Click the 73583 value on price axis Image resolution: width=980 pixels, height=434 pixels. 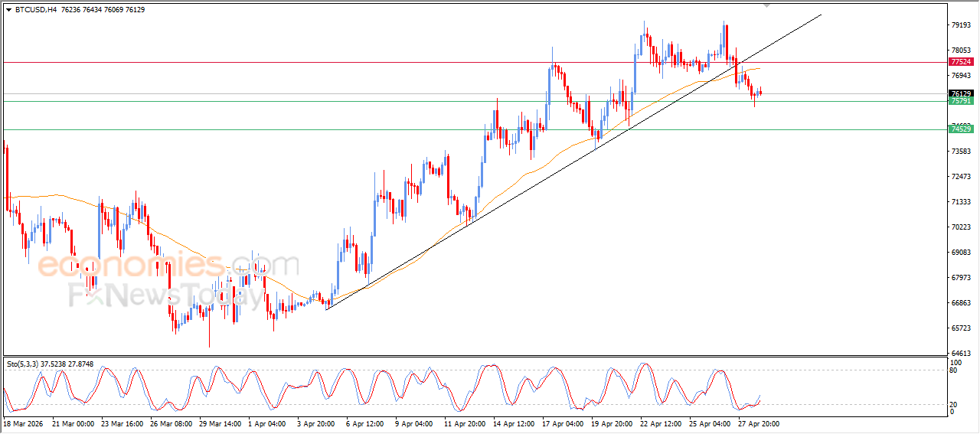(x=960, y=152)
